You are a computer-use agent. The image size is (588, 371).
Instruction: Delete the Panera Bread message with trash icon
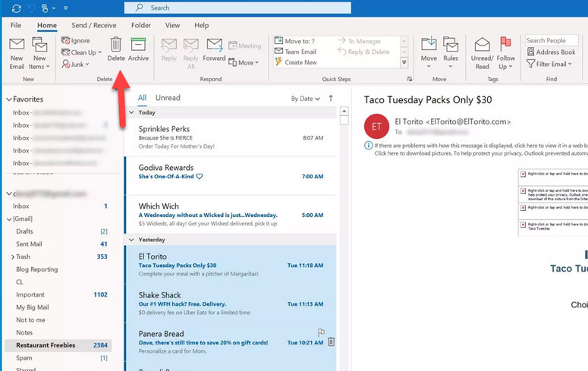click(331, 341)
